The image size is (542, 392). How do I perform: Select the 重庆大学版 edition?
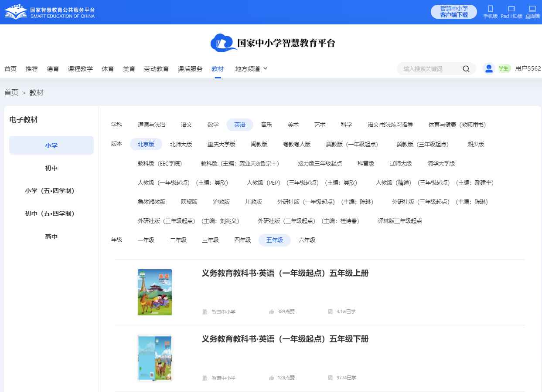tap(222, 144)
